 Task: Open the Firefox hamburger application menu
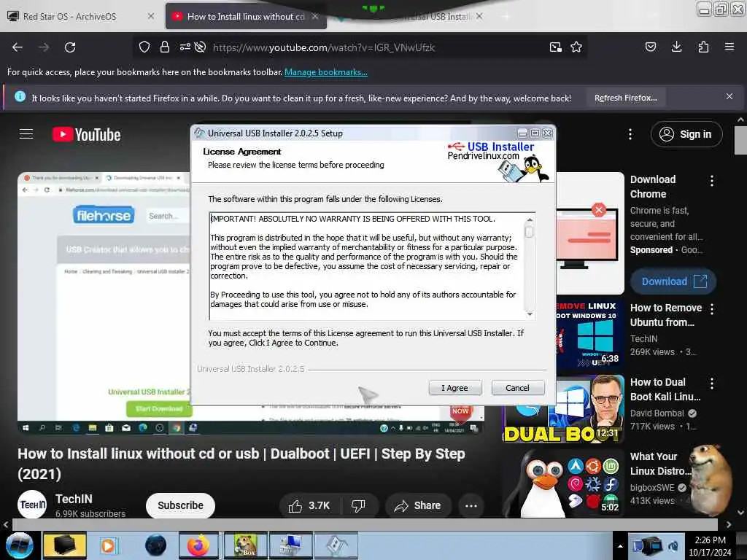pos(729,47)
